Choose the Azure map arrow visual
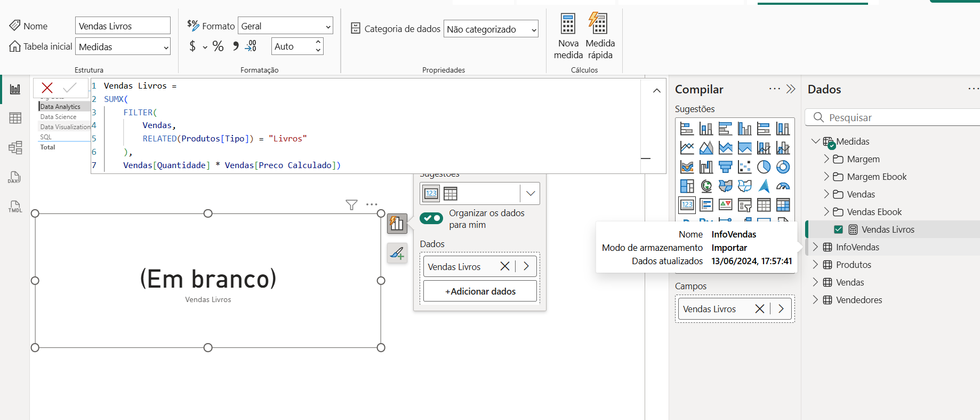This screenshot has width=980, height=420. click(x=764, y=186)
